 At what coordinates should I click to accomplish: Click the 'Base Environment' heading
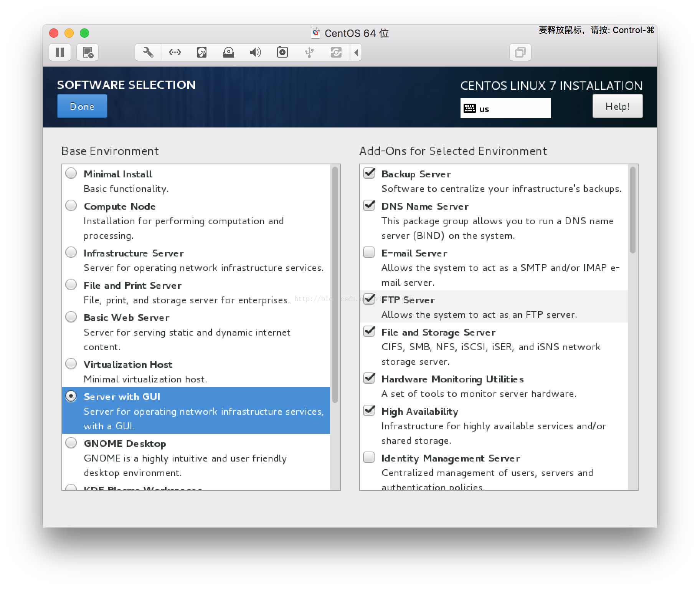coord(110,151)
